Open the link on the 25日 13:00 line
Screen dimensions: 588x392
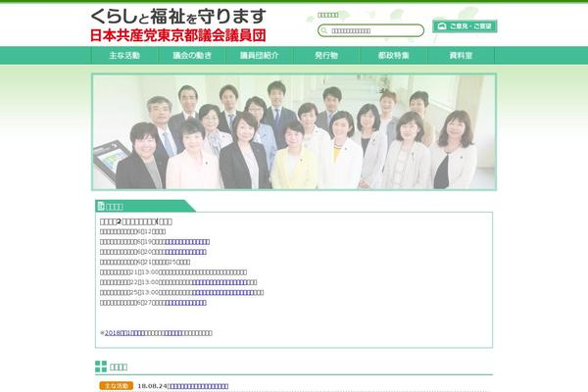click(222, 292)
